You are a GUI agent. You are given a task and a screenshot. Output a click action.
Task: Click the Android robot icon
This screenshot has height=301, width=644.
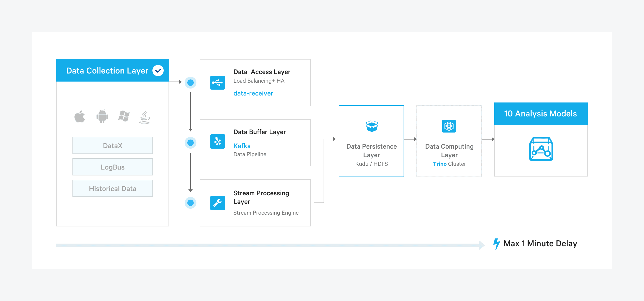click(x=102, y=116)
